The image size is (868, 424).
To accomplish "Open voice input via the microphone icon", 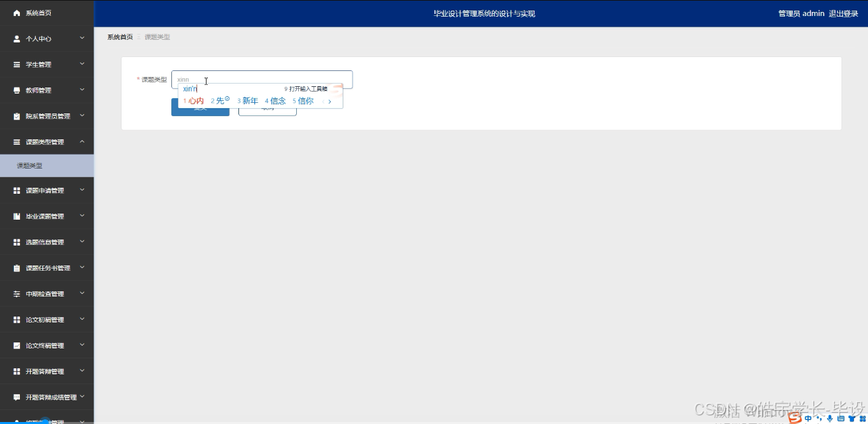I will point(830,419).
